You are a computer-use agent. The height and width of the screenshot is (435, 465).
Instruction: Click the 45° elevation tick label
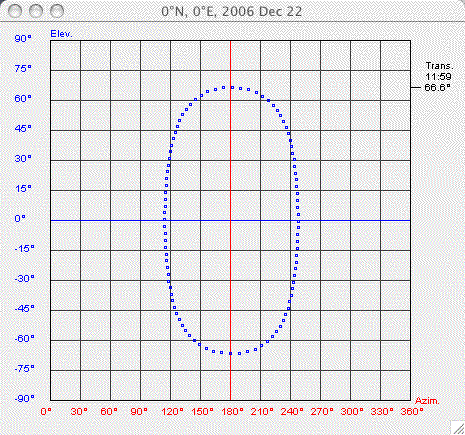[23, 129]
